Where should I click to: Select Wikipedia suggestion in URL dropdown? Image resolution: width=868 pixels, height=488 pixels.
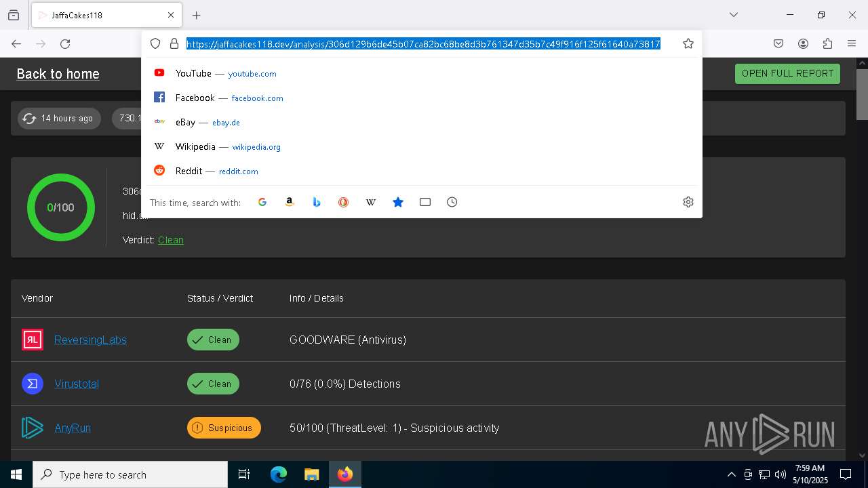coord(422,146)
